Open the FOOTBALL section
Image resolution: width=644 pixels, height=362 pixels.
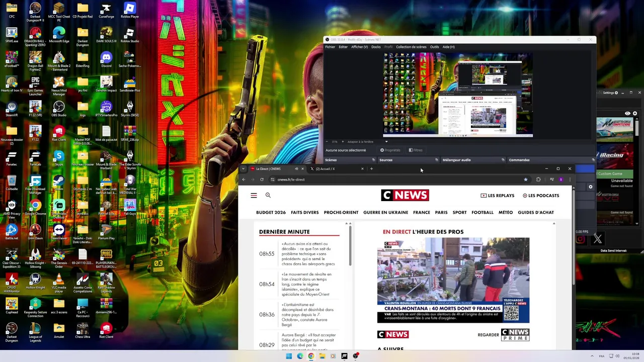click(482, 213)
